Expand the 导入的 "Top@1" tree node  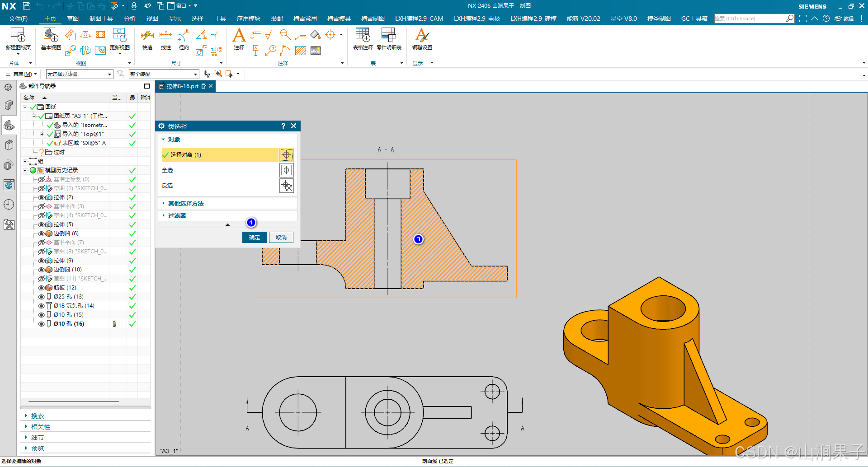(x=42, y=134)
